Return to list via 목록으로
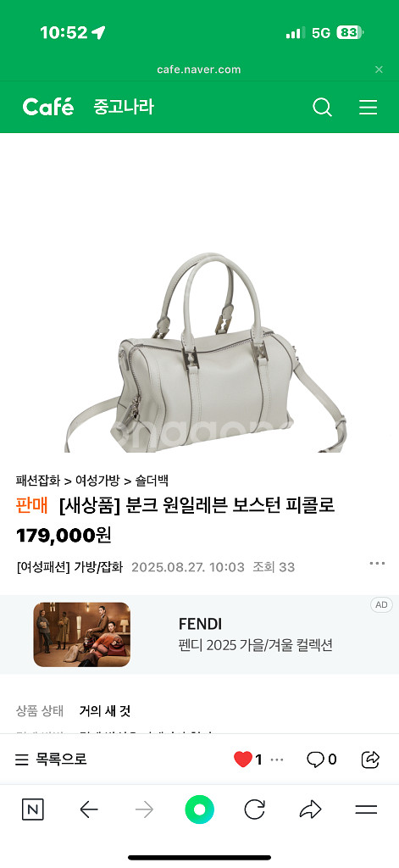 pos(51,759)
